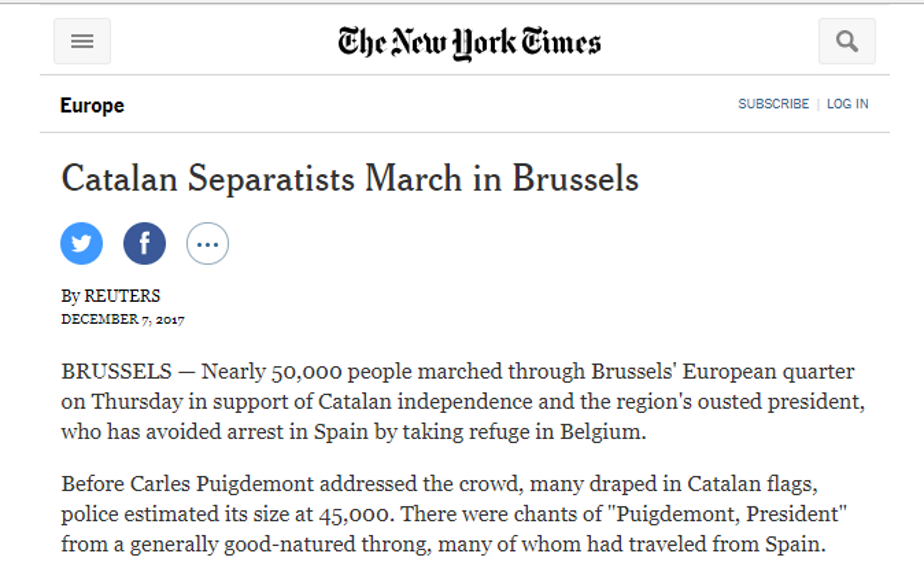Go to homepage via New York Times logo

pyautogui.click(x=469, y=43)
